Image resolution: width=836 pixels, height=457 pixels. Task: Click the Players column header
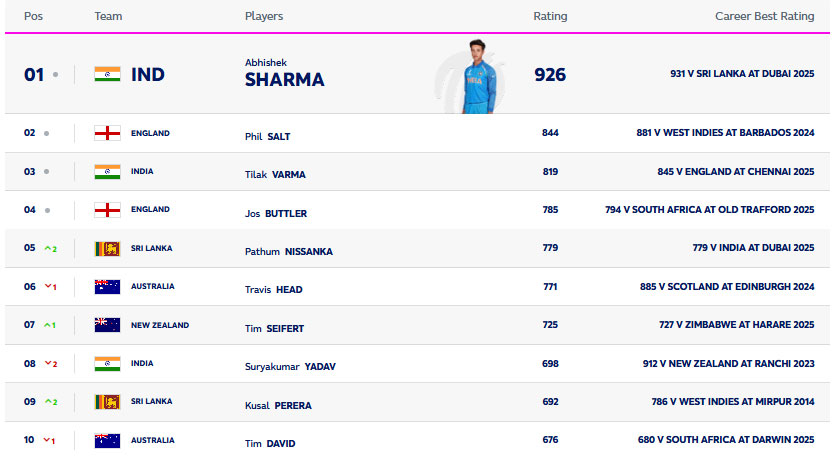point(264,16)
